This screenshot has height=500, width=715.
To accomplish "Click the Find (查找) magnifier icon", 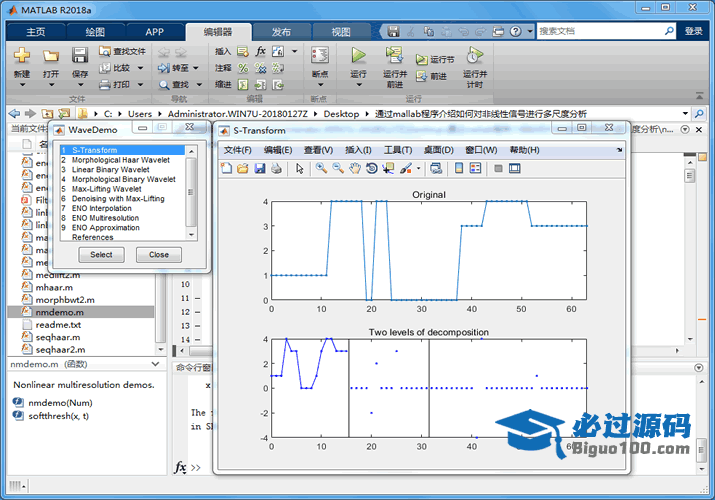I will point(164,85).
